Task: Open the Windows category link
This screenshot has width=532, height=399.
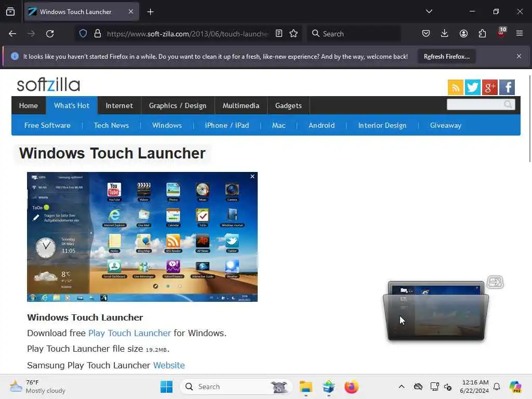Action: point(167,125)
